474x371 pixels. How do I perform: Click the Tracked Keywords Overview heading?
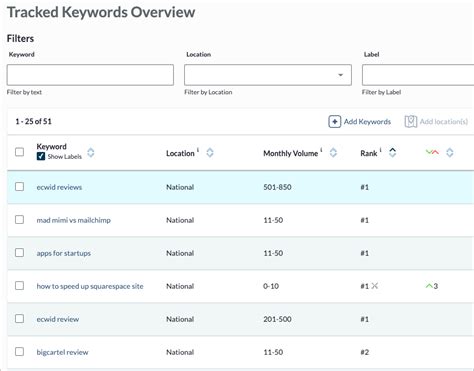click(x=101, y=12)
